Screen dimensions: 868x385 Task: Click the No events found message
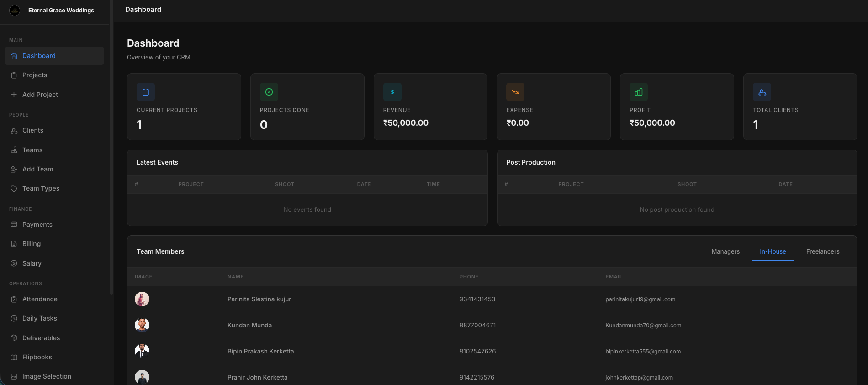(x=307, y=209)
